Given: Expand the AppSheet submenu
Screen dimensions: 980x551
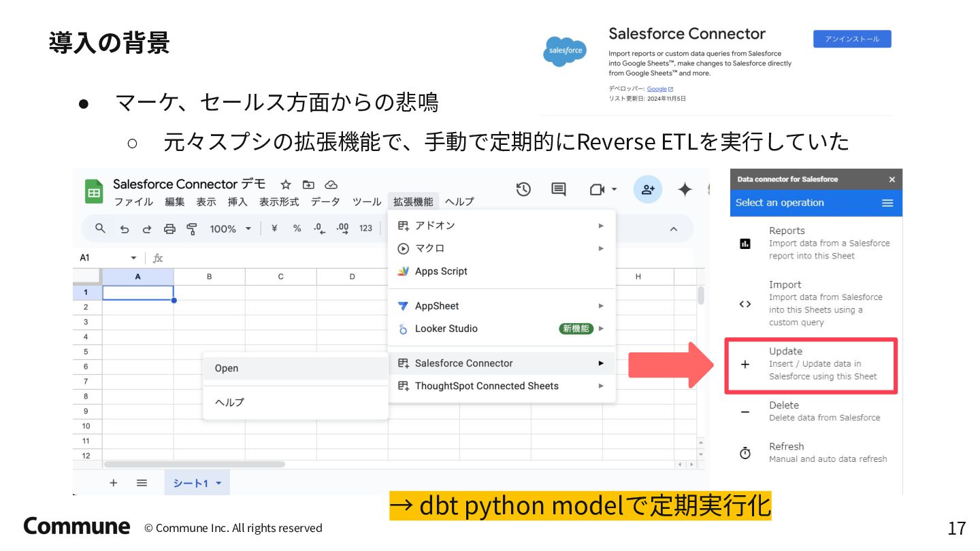Looking at the screenshot, I should click(x=502, y=306).
